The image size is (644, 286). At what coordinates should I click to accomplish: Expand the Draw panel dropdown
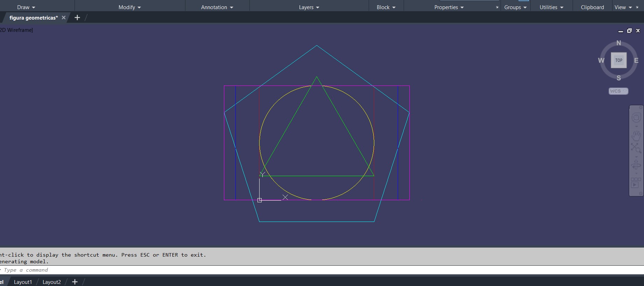coord(26,7)
